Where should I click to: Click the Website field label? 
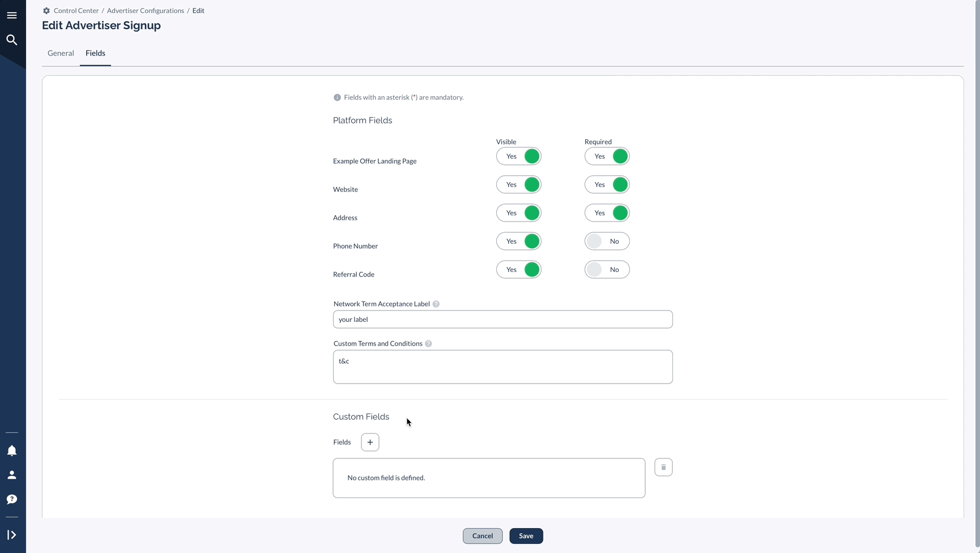click(x=346, y=189)
